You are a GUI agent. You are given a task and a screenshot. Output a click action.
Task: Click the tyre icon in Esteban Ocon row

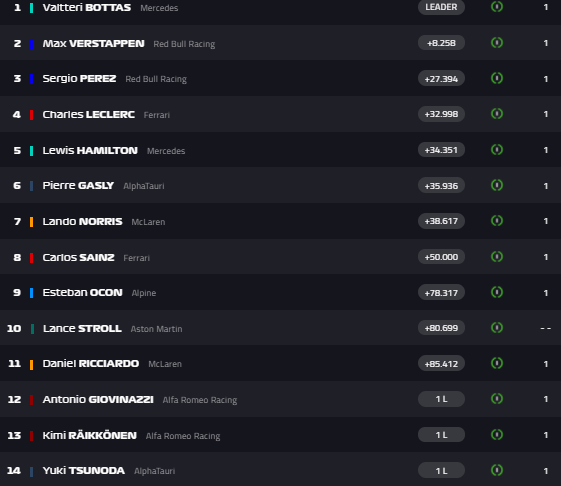click(497, 292)
